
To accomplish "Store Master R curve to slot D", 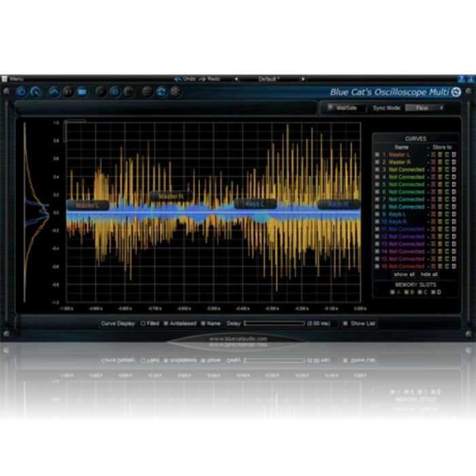I will [x=454, y=162].
